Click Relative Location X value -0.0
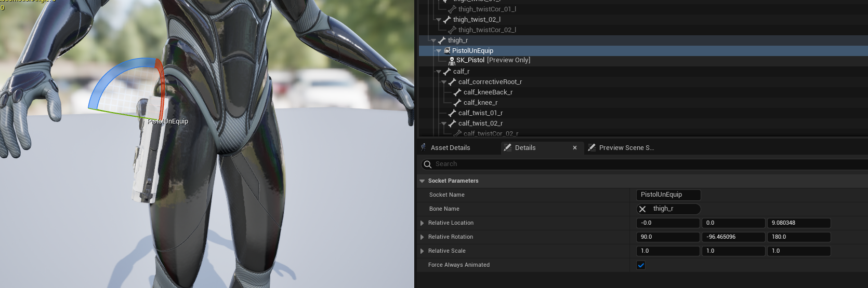 (668, 223)
